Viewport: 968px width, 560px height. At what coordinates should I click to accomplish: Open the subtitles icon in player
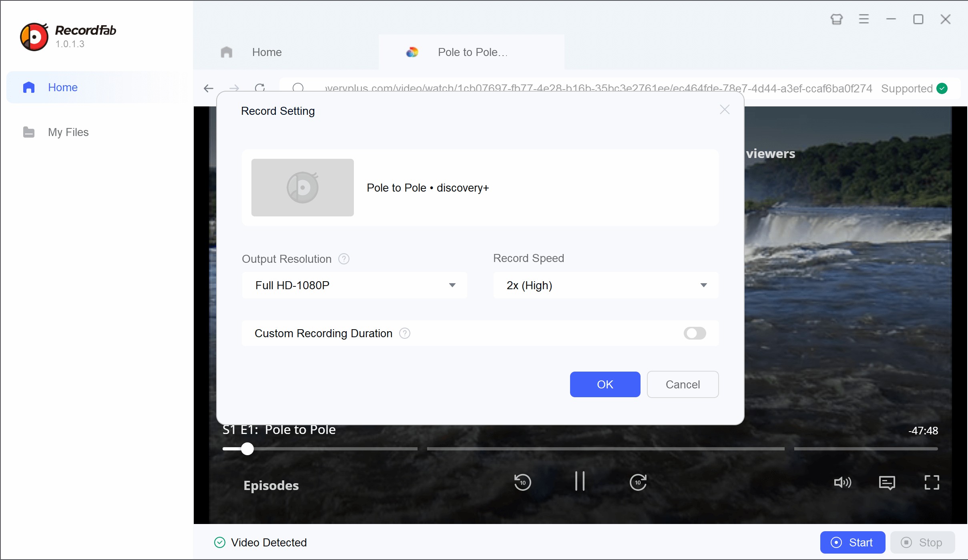click(x=887, y=482)
